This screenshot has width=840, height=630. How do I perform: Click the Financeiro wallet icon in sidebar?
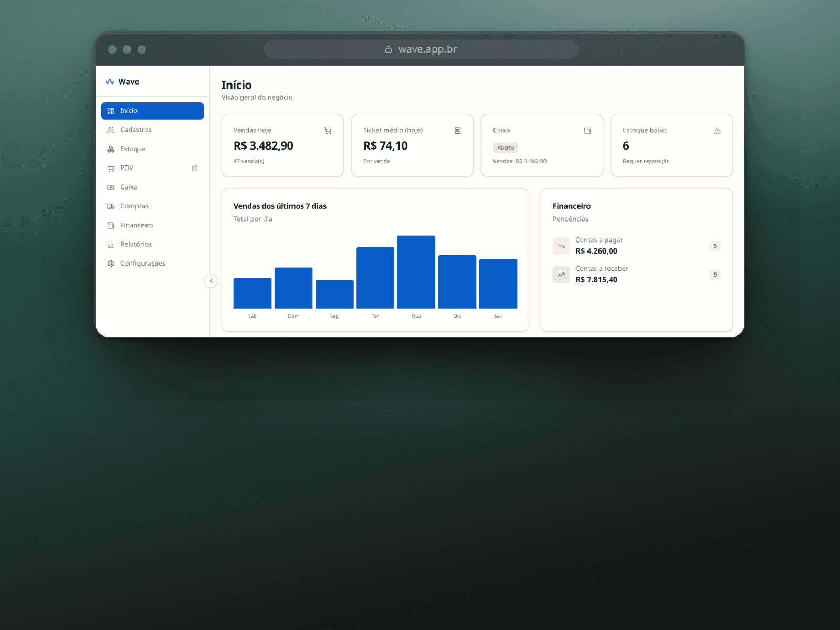click(111, 225)
